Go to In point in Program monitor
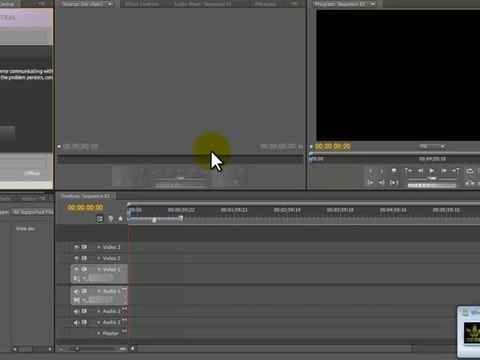The height and width of the screenshot is (360, 480). click(x=370, y=182)
